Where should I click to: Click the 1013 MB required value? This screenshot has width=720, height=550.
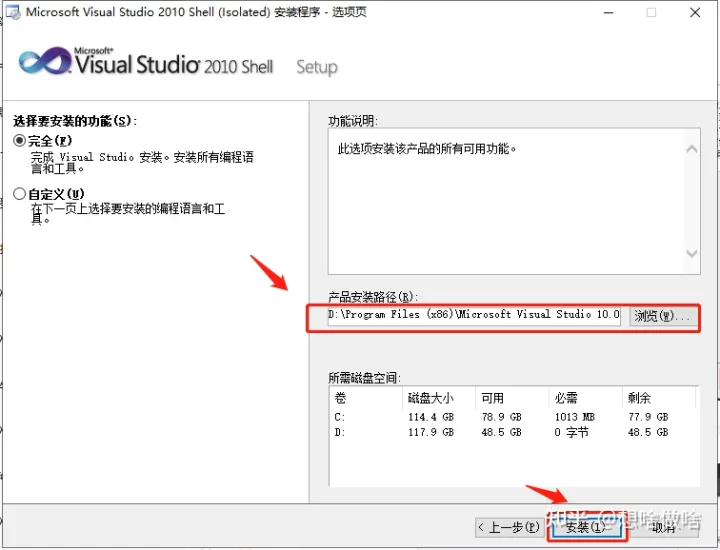click(574, 417)
